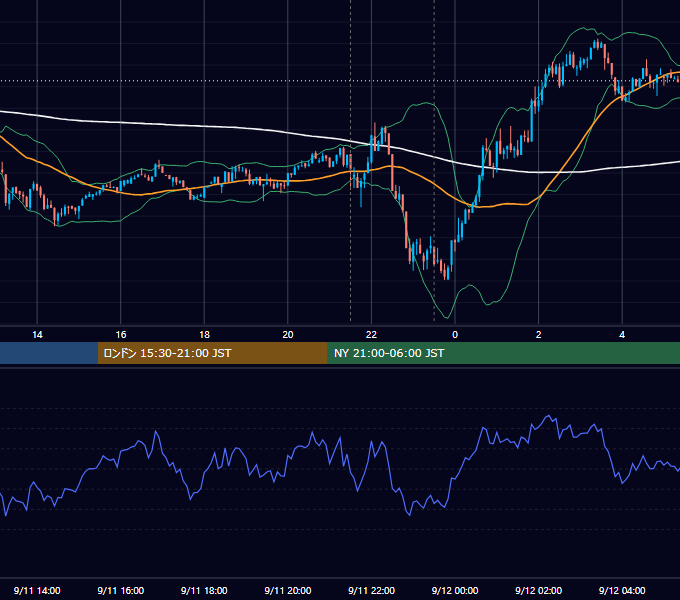Click the 9/11 18:00 time label

(x=204, y=590)
